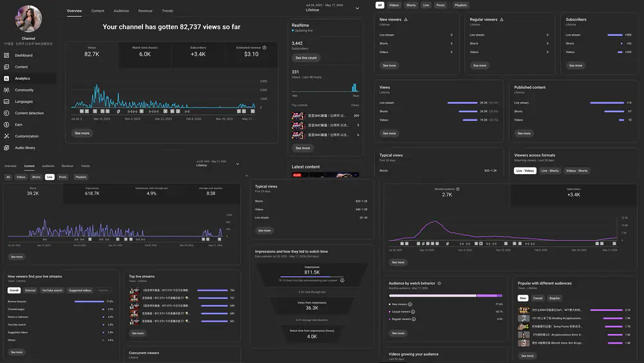Screen dimensions: 644x363
Task: Click the red LIVE badge in Latest content
Action: pos(297,175)
